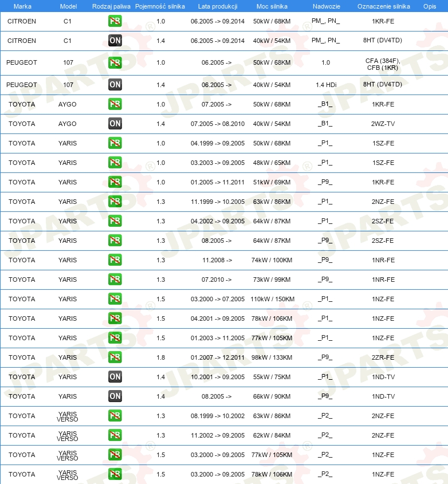Click the Moc silnika column header
The height and width of the screenshot is (484, 448).
click(x=272, y=6)
